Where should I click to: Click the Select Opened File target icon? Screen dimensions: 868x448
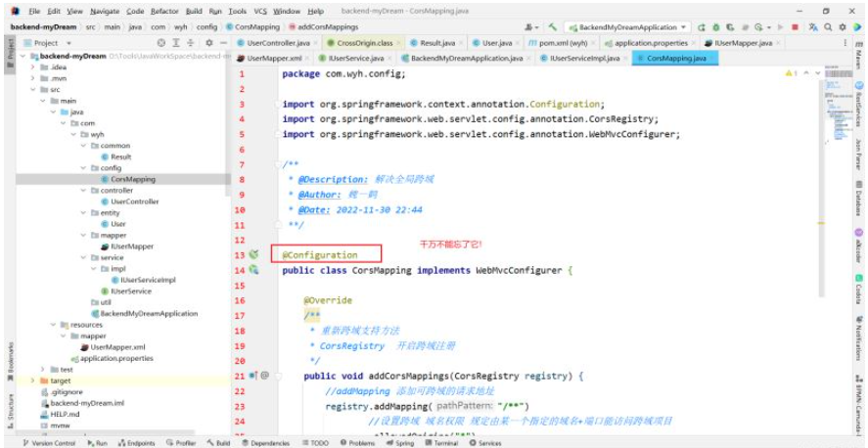pyautogui.click(x=160, y=43)
